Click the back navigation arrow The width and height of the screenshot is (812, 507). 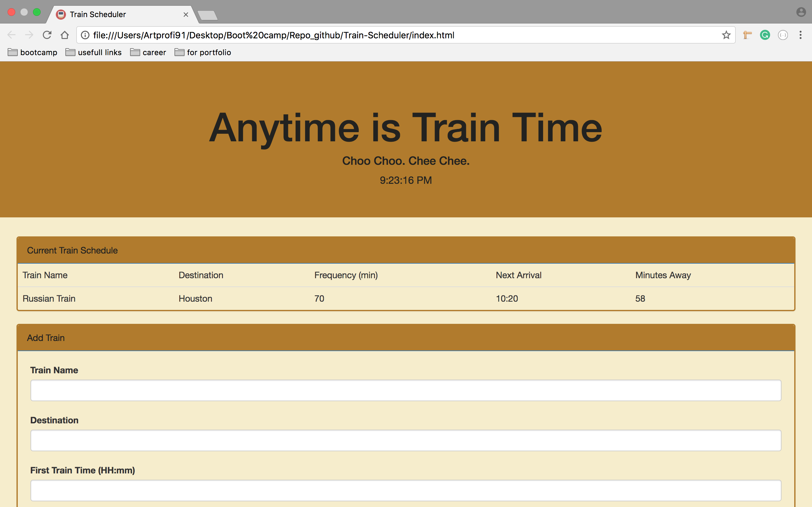pyautogui.click(x=12, y=35)
